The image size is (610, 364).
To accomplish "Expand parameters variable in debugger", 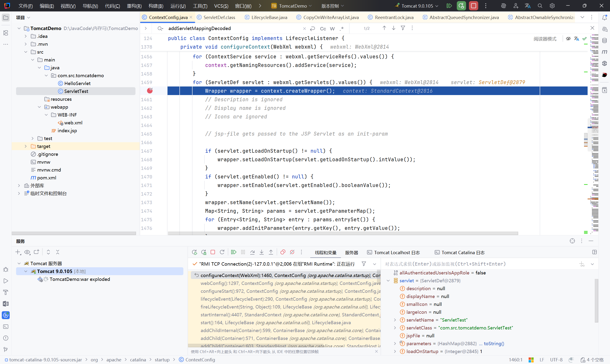I will click(395, 344).
